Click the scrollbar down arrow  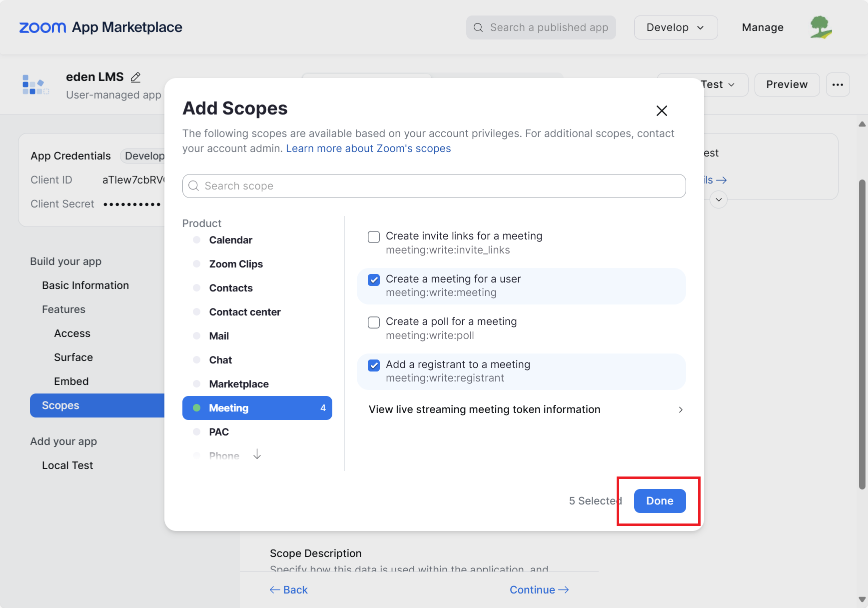click(x=862, y=599)
